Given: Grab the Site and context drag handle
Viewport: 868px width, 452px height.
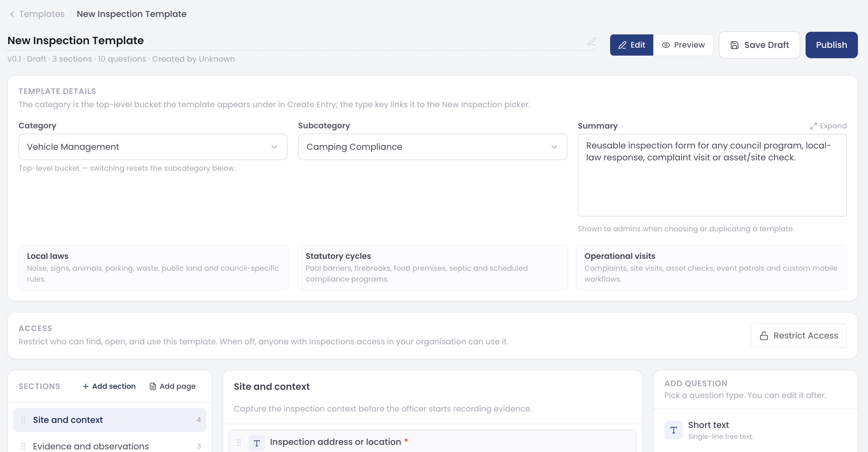Looking at the screenshot, I should point(23,420).
